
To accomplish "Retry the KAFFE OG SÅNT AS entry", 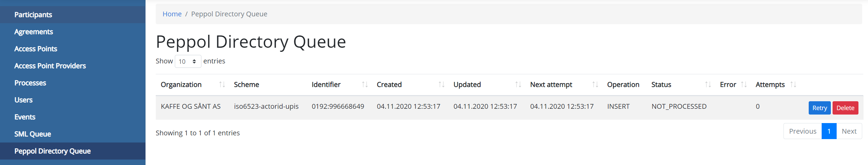I will [x=819, y=108].
